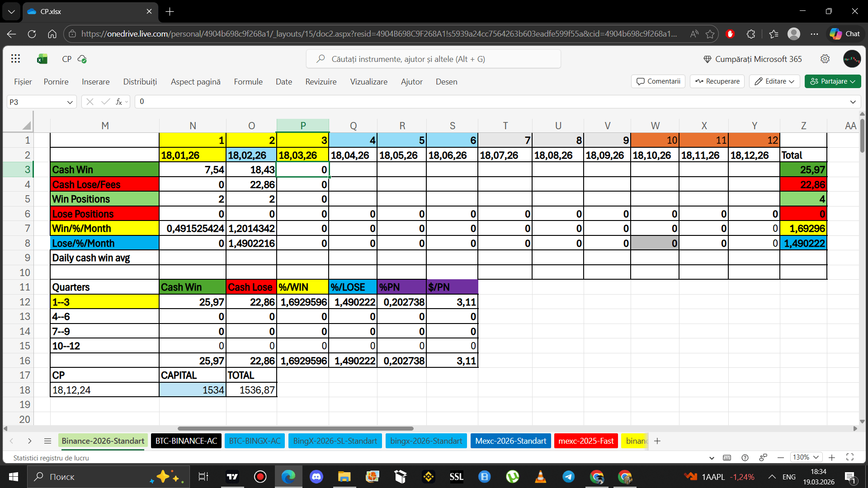The image size is (868, 488).
Task: Switch to the BTC-BINANCE-AC sheet tab
Action: tap(186, 441)
